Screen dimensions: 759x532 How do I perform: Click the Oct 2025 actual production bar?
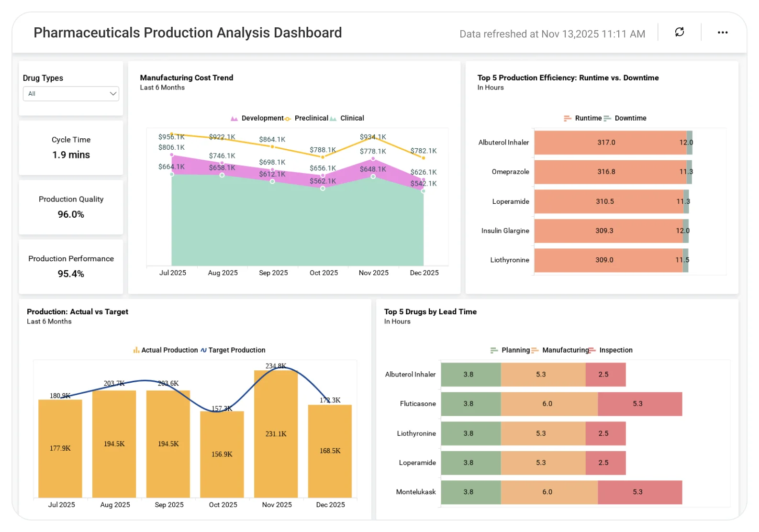(222, 454)
